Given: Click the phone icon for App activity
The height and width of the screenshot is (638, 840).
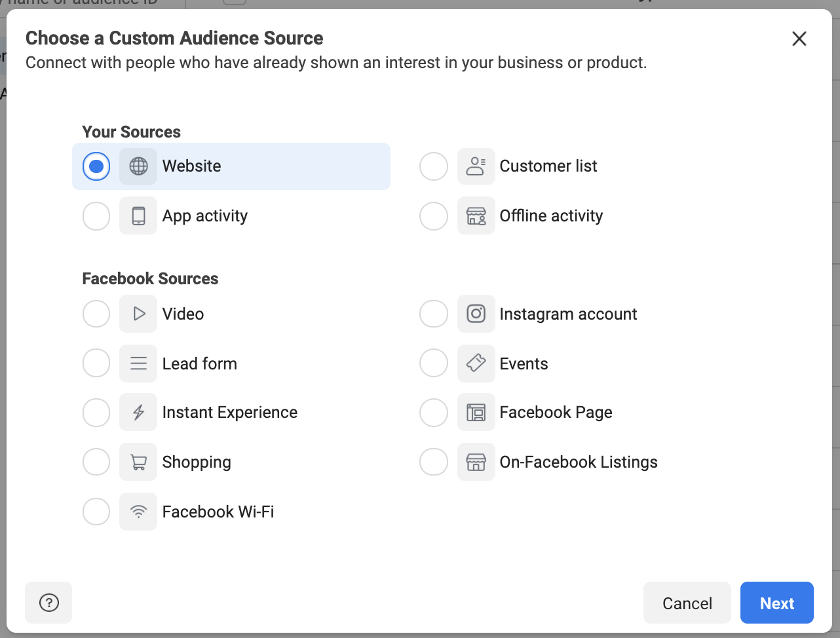Looking at the screenshot, I should click(x=138, y=216).
